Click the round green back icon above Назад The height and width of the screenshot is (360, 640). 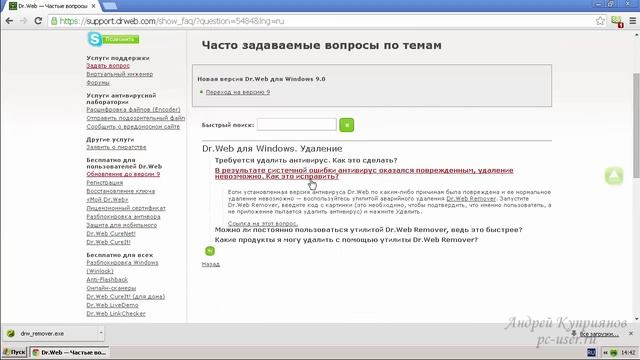(209, 251)
